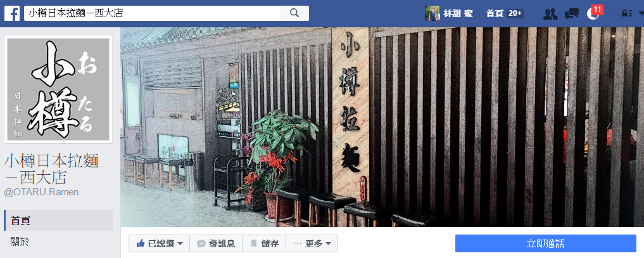Image resolution: width=644 pixels, height=258 pixels.
Task: Click the search magnifier button
Action: 294,13
